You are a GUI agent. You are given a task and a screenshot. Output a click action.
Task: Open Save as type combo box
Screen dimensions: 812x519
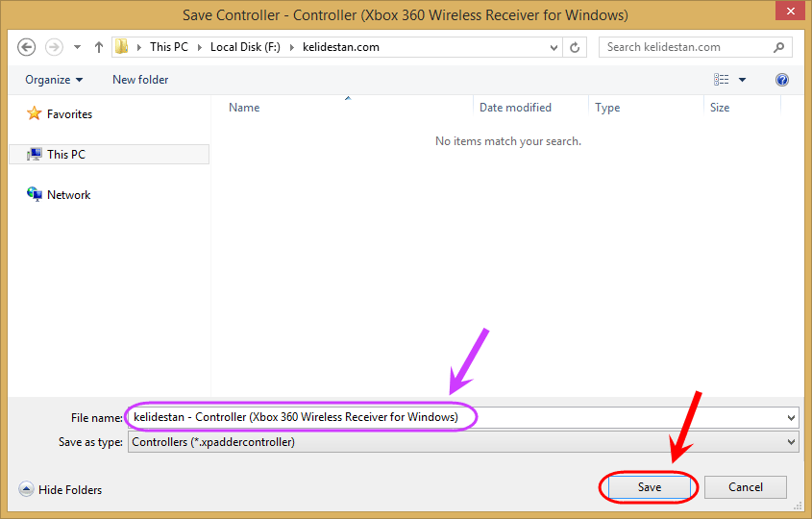[x=463, y=442]
